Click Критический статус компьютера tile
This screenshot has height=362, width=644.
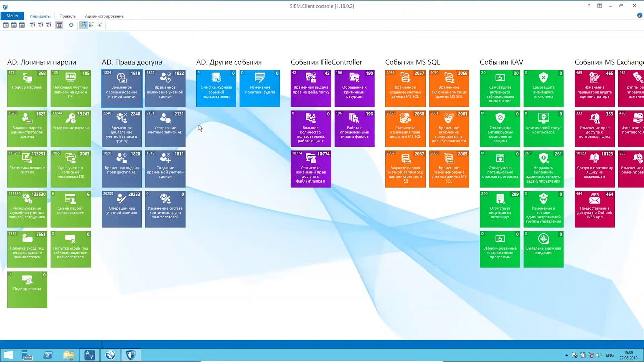[544, 129]
